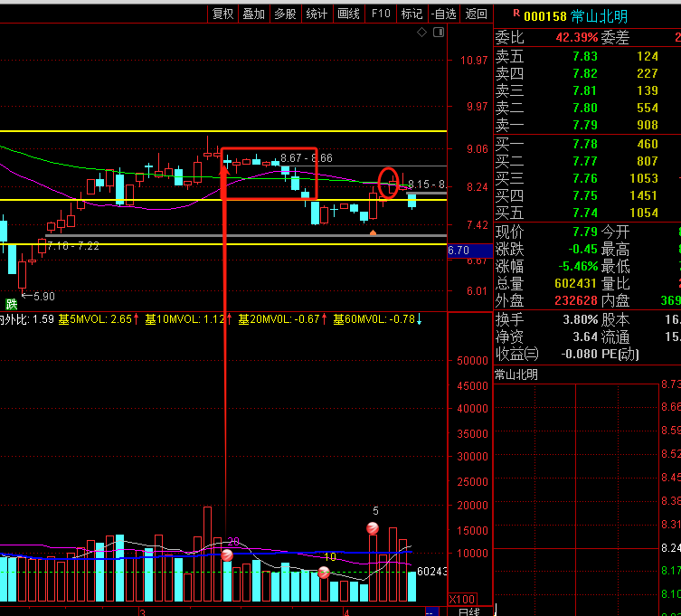Select the 卖二 7.80 ask price
The height and width of the screenshot is (616, 681).
(x=585, y=108)
